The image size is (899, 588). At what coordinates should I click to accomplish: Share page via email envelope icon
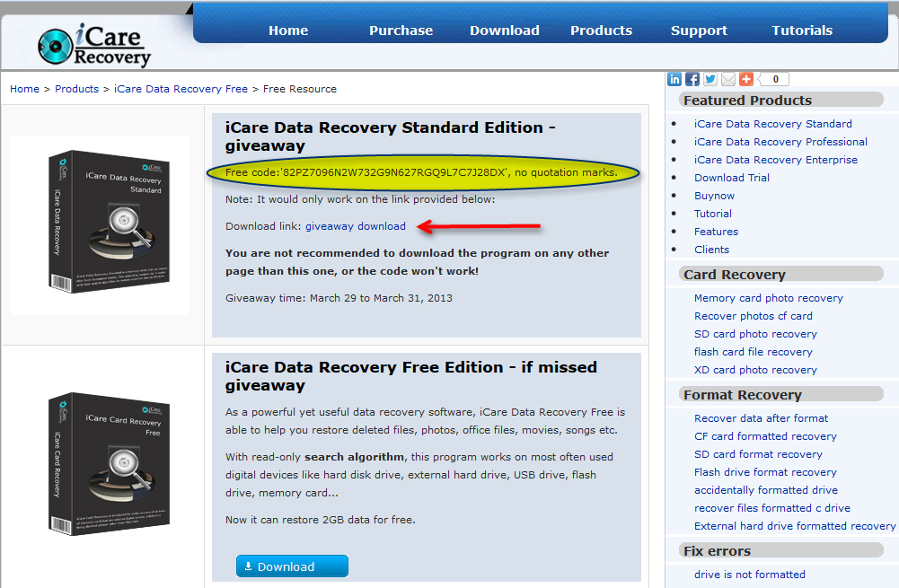click(728, 80)
